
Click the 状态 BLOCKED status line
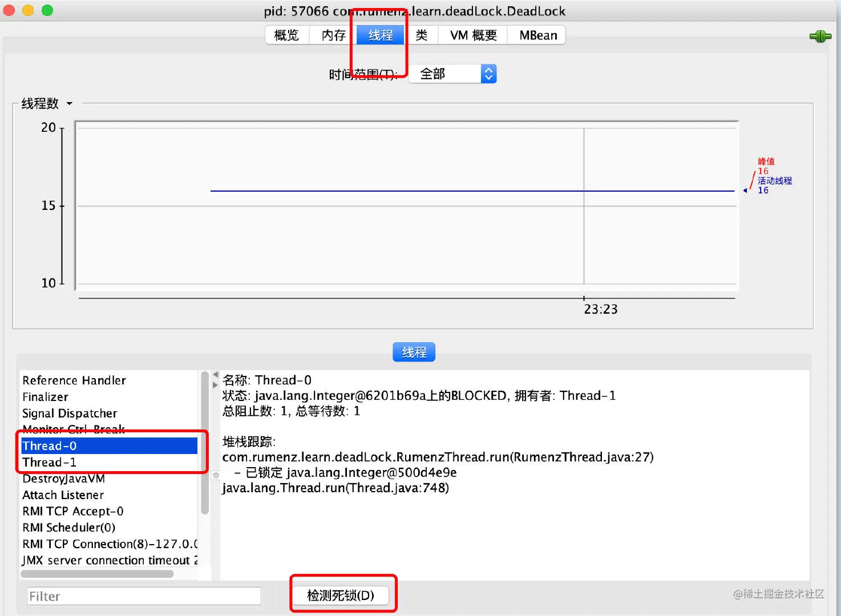pyautogui.click(x=419, y=396)
